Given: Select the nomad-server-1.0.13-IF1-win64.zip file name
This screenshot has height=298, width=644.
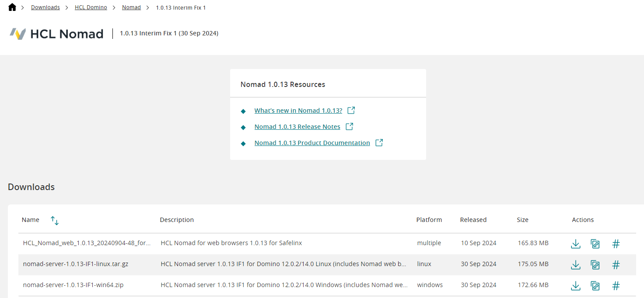Looking at the screenshot, I should pos(73,285).
